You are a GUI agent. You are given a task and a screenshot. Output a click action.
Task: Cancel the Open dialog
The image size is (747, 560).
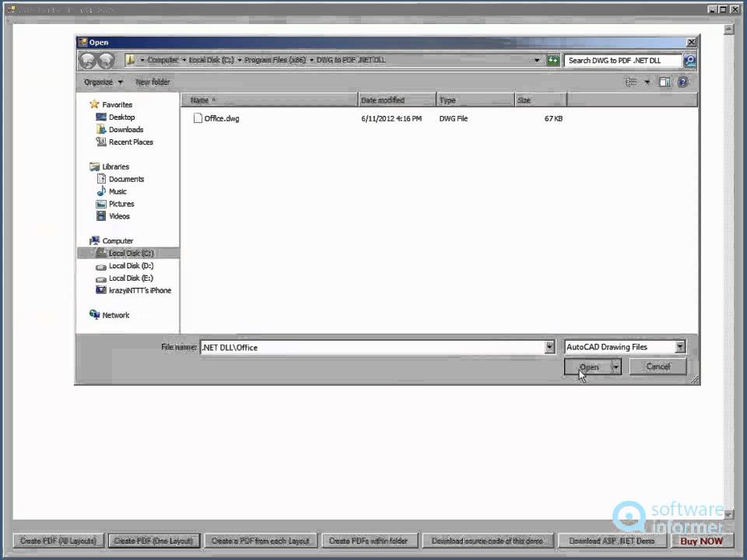coord(658,366)
